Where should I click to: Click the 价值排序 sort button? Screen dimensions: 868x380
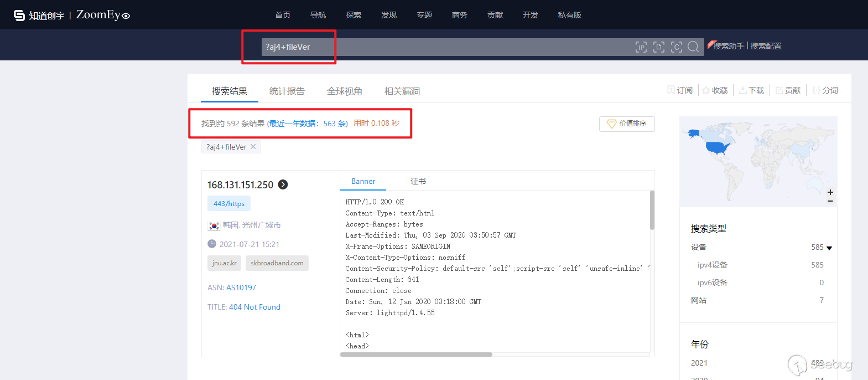pyautogui.click(x=627, y=124)
